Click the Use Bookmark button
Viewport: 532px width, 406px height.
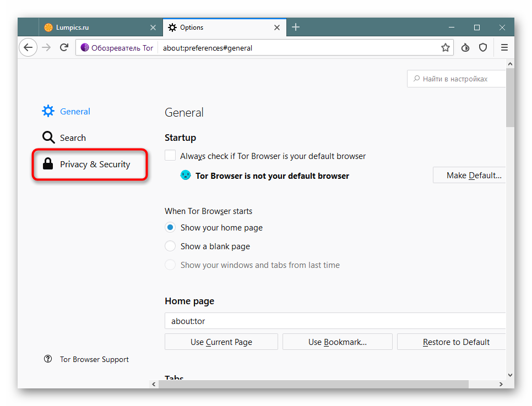[x=337, y=342]
